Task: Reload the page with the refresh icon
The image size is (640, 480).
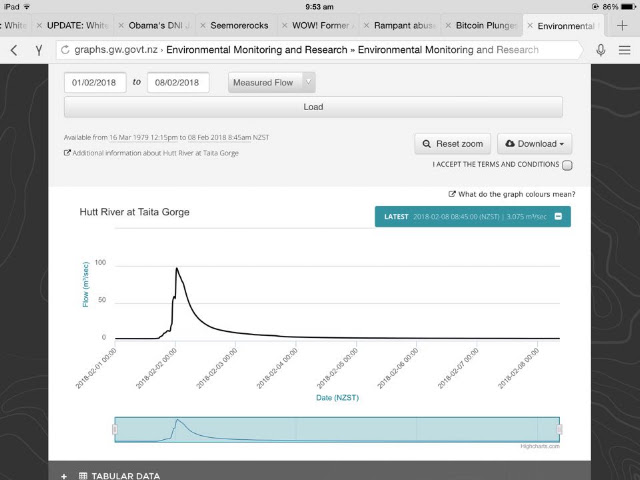Action: (65, 50)
